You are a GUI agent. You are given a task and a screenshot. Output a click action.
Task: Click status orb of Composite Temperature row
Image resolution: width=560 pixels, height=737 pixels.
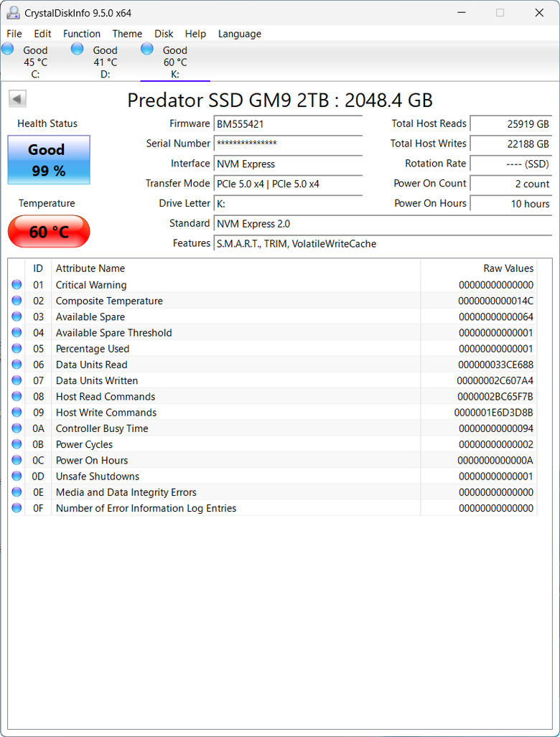[17, 301]
